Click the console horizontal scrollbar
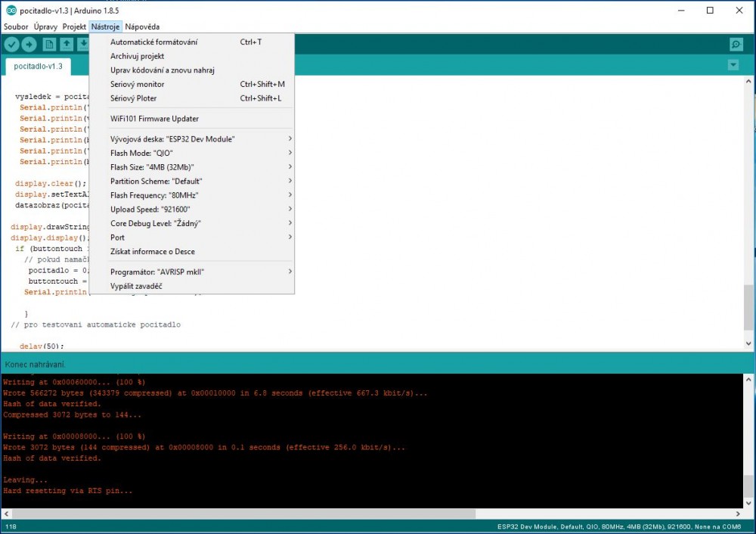 370,514
